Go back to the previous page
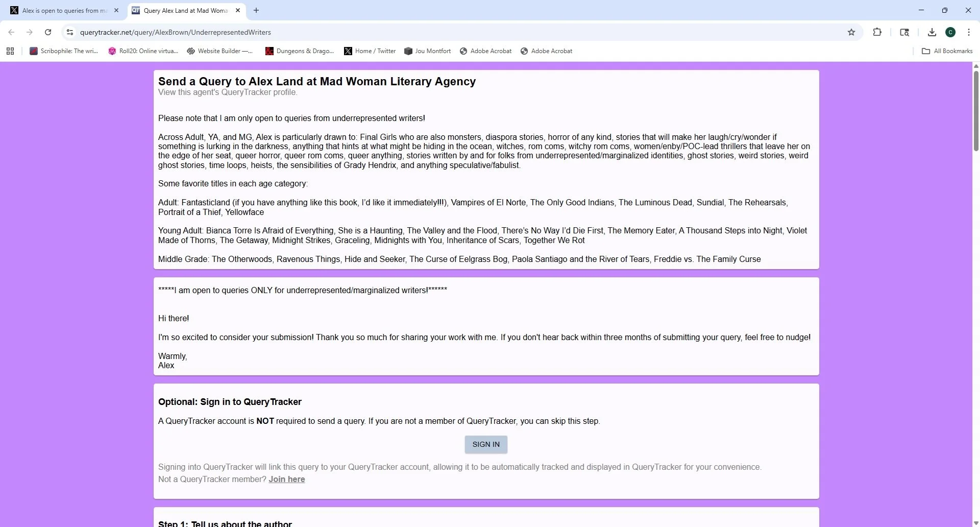980x527 pixels. coord(11,32)
